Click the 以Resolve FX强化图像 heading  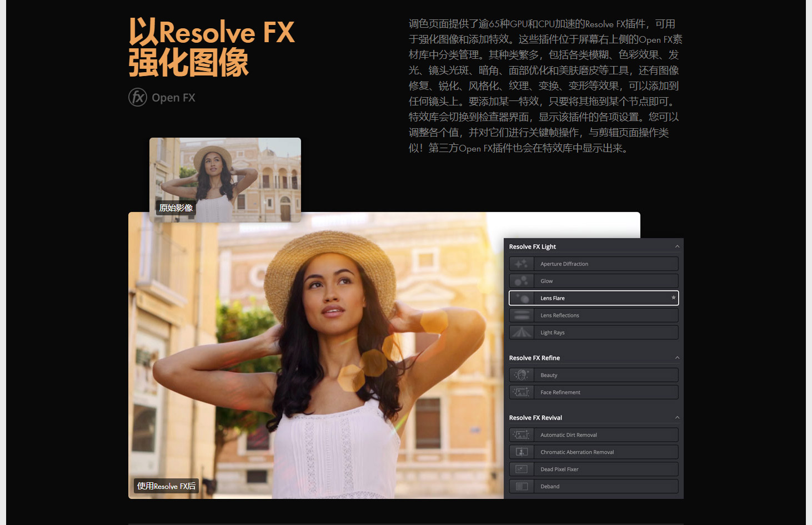pyautogui.click(x=212, y=47)
